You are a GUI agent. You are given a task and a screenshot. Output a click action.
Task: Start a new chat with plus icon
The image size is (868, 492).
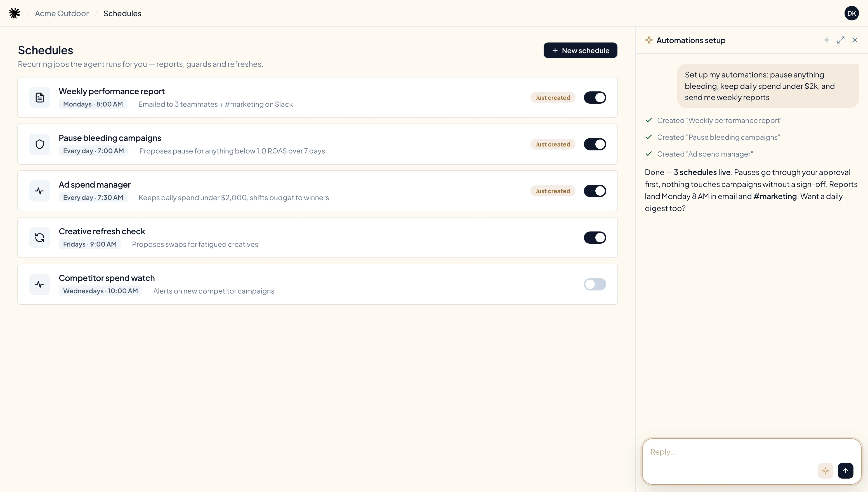827,40
